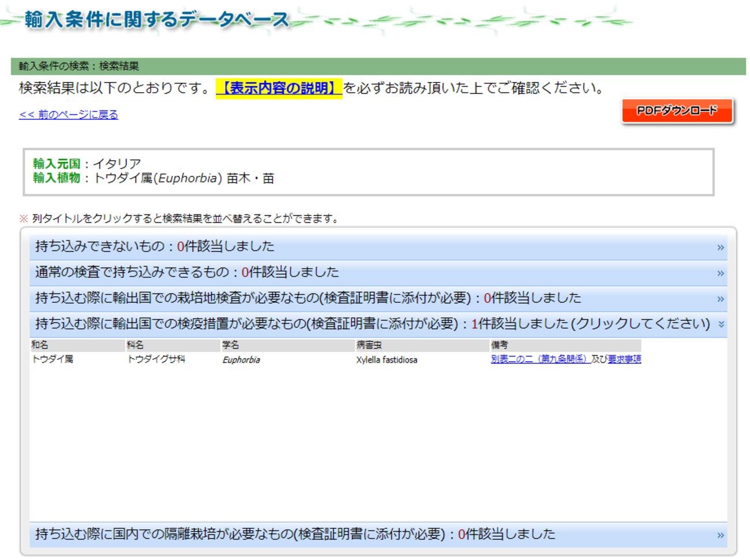Sort results by 和名 column header

click(77, 345)
